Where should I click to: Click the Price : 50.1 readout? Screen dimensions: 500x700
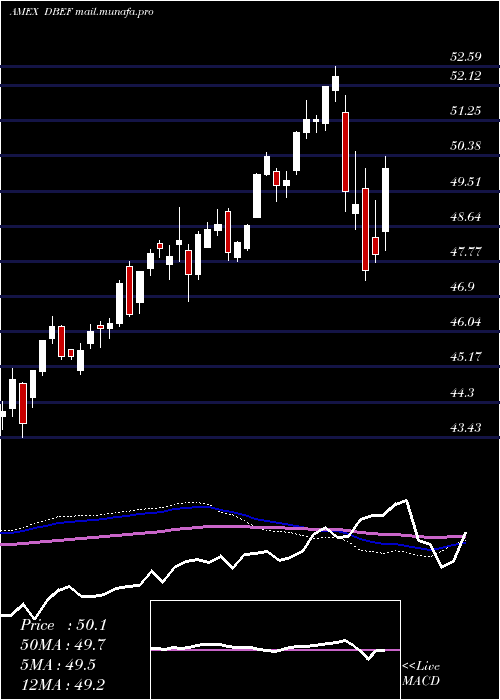coord(63,625)
